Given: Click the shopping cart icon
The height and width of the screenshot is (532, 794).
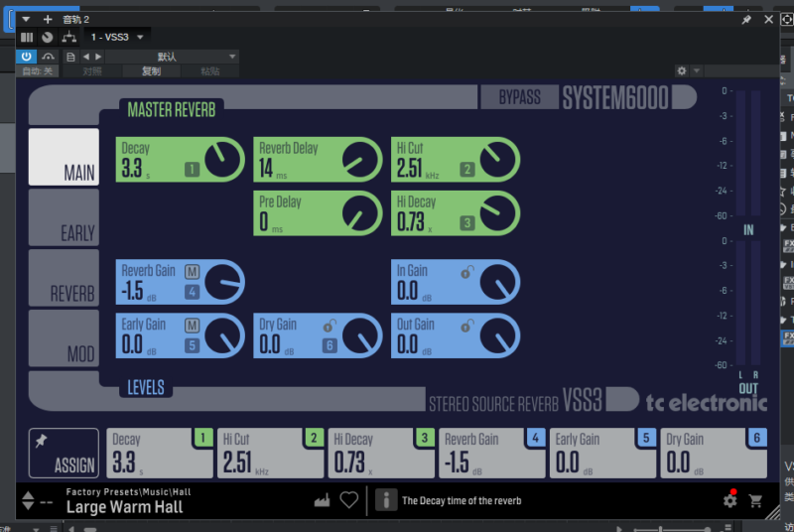Looking at the screenshot, I should tap(756, 501).
